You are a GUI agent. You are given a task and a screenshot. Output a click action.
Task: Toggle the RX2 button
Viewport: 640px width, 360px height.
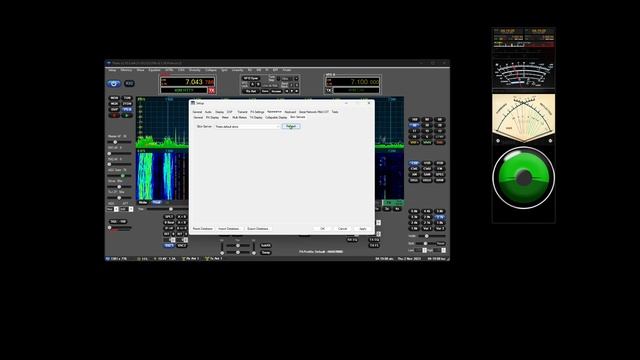(129, 83)
